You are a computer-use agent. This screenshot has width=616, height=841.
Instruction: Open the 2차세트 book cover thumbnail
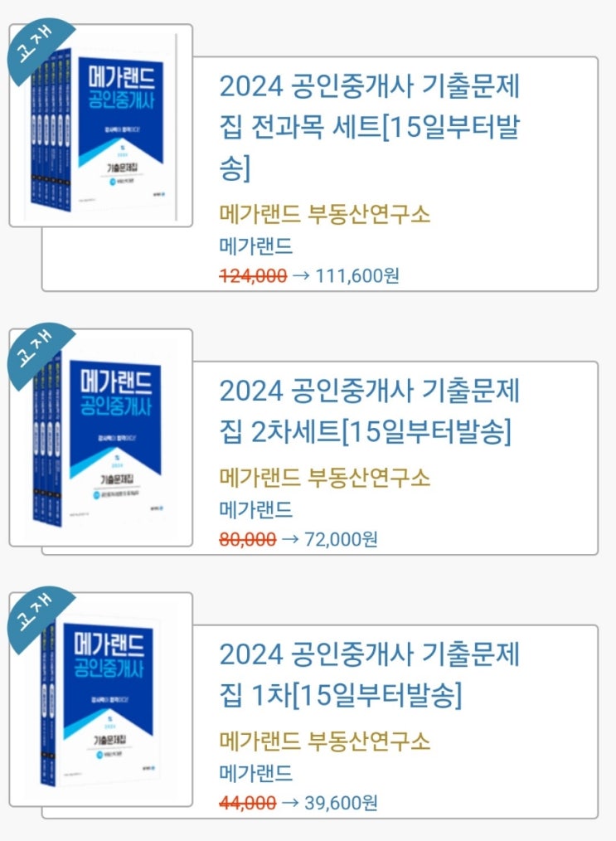101,438
